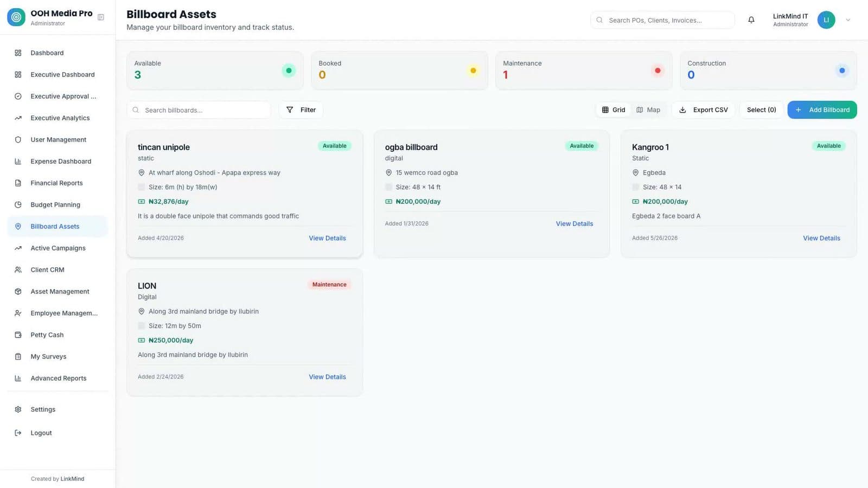Log out using the Logout item

coord(58,433)
